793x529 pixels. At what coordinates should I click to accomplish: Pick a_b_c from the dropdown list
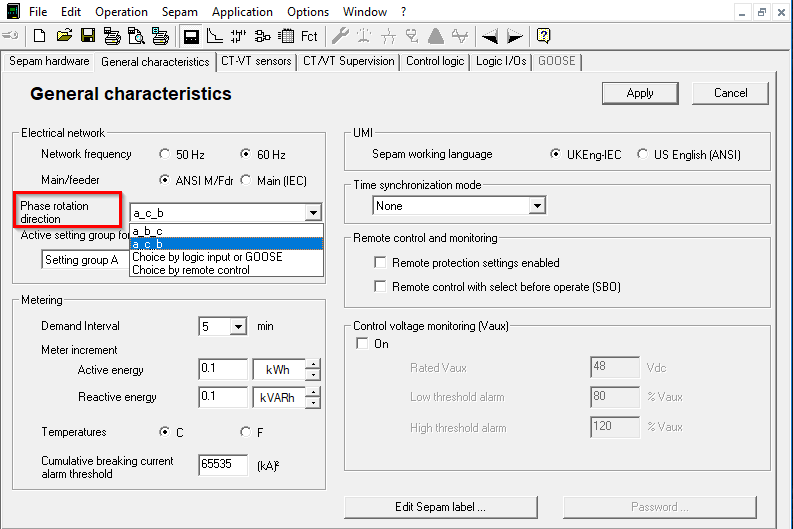227,231
